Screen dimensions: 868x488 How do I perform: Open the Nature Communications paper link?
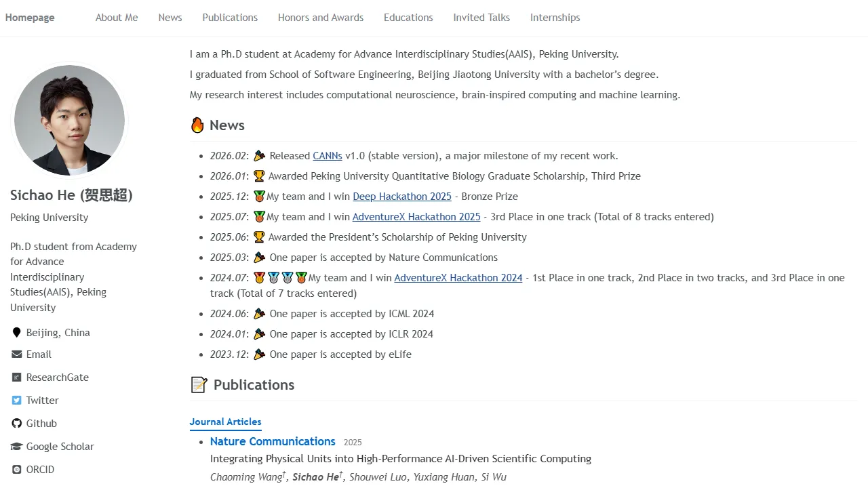click(x=273, y=441)
